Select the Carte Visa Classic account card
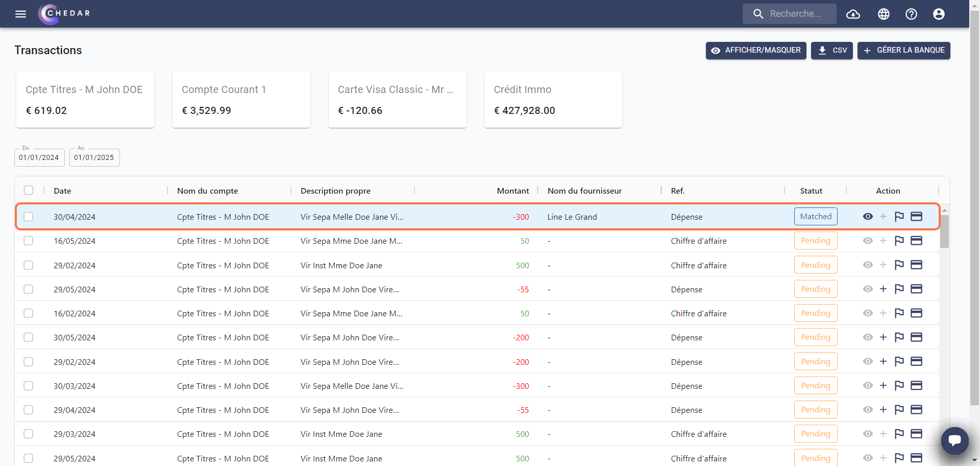The image size is (980, 466). tap(398, 100)
